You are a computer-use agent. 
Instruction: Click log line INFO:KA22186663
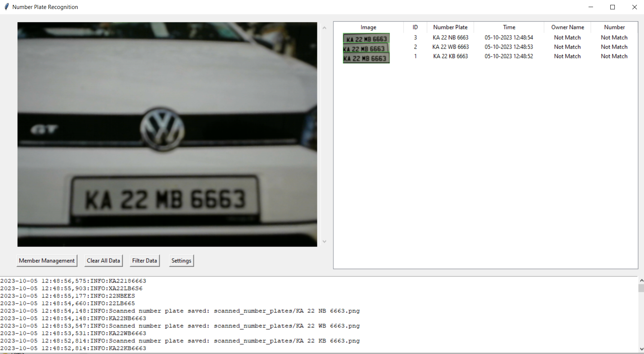click(73, 281)
